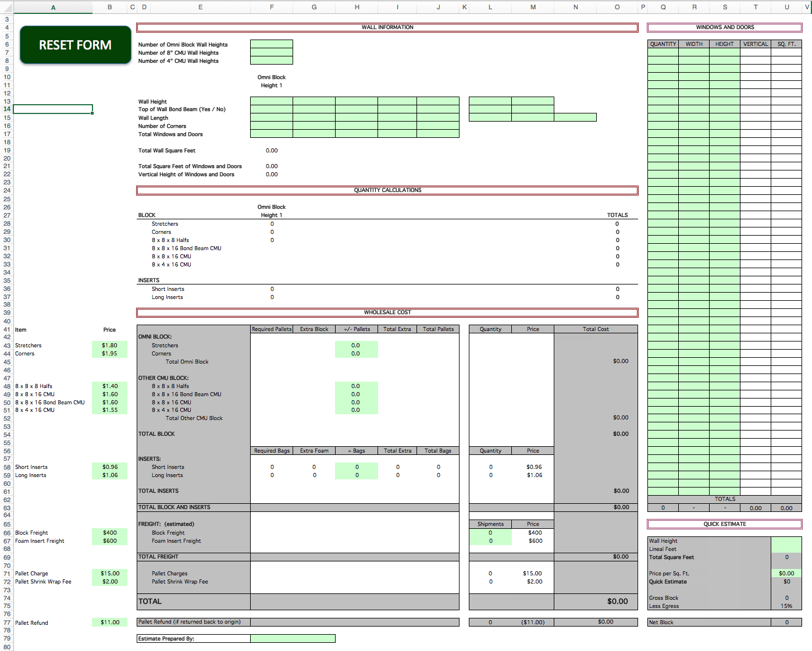
Task: Click the Pallet Shrink Wrap Fee $2.00 in column B
Action: (x=110, y=582)
